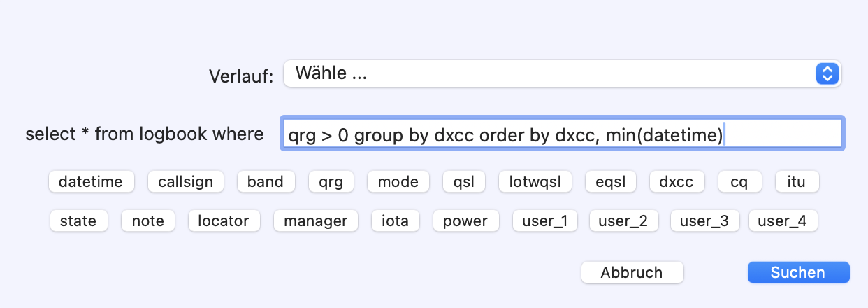Click the locator field button

(x=224, y=221)
